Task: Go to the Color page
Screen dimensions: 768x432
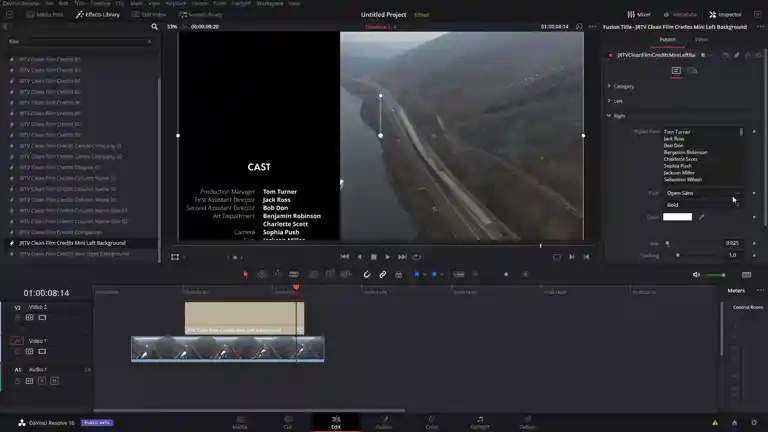Action: point(432,422)
